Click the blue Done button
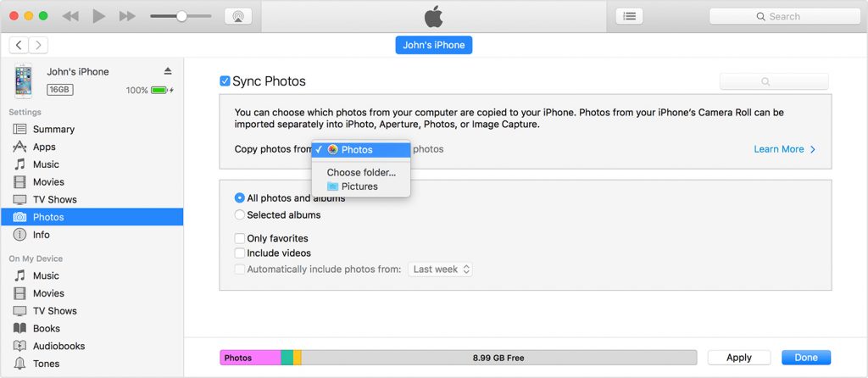Screen dimensions: 868x378 [x=805, y=358]
